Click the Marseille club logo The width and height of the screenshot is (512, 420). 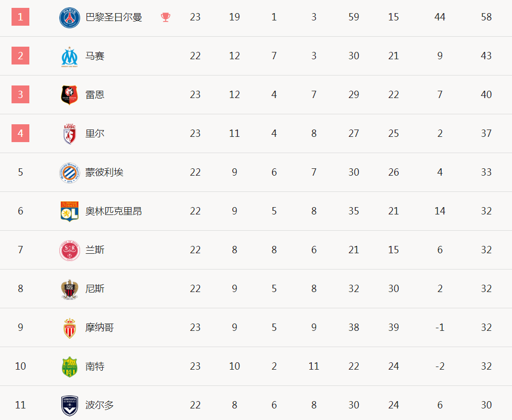[x=69, y=56]
